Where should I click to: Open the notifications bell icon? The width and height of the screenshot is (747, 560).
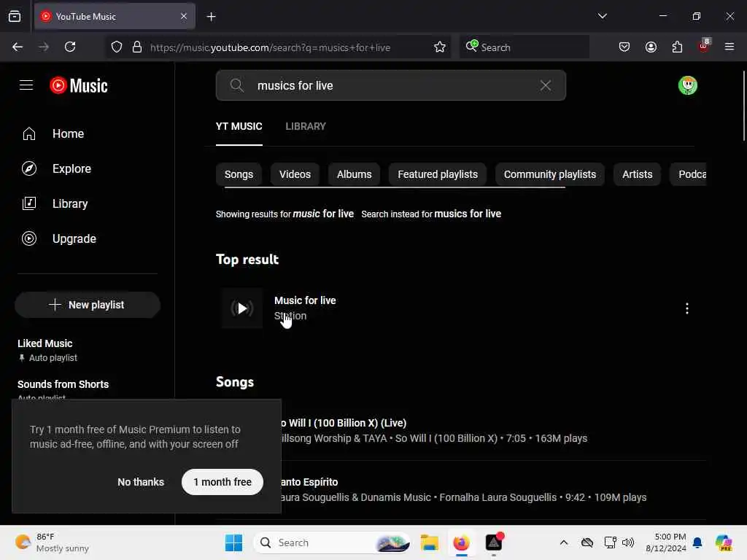[x=697, y=542]
